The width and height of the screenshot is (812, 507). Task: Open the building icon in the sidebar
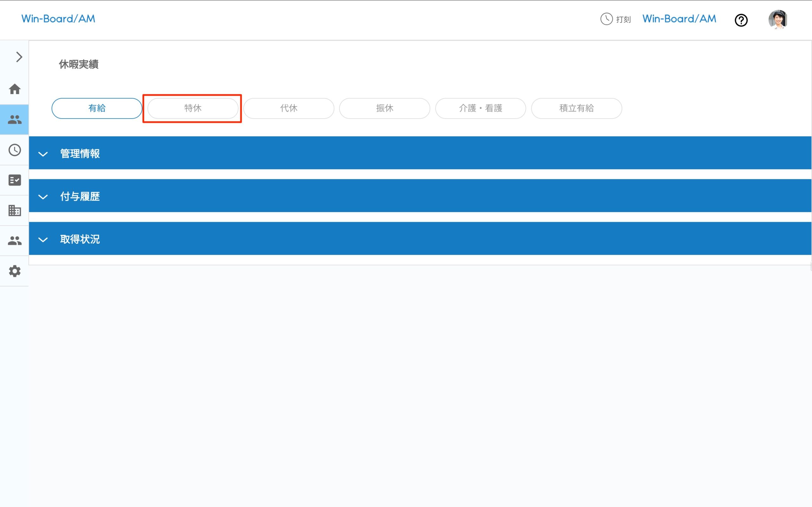14,211
